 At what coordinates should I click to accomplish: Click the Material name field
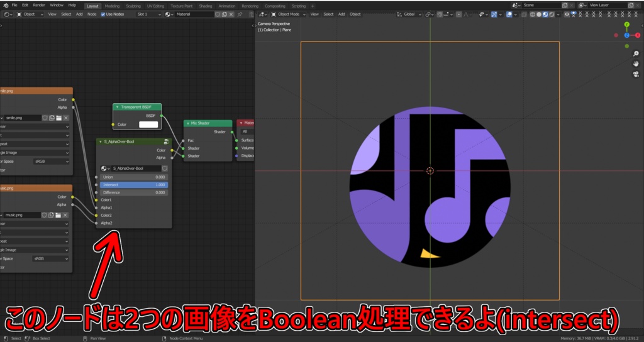click(194, 14)
